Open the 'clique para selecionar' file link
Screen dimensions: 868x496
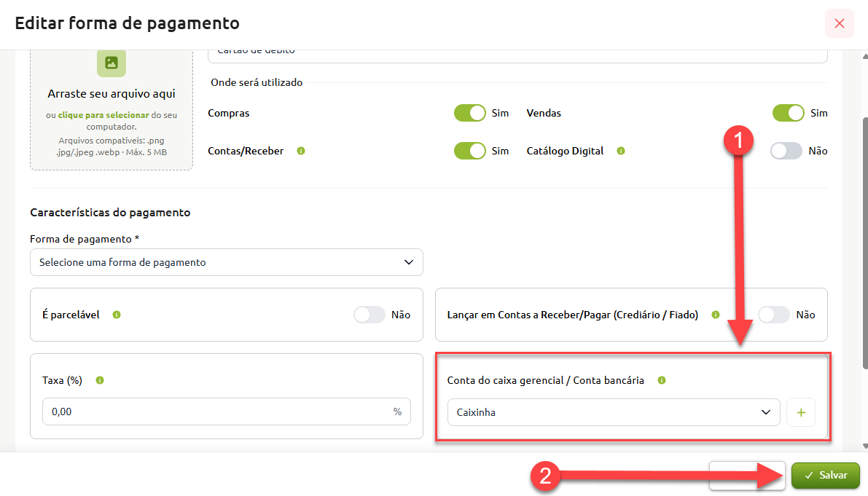click(x=103, y=115)
